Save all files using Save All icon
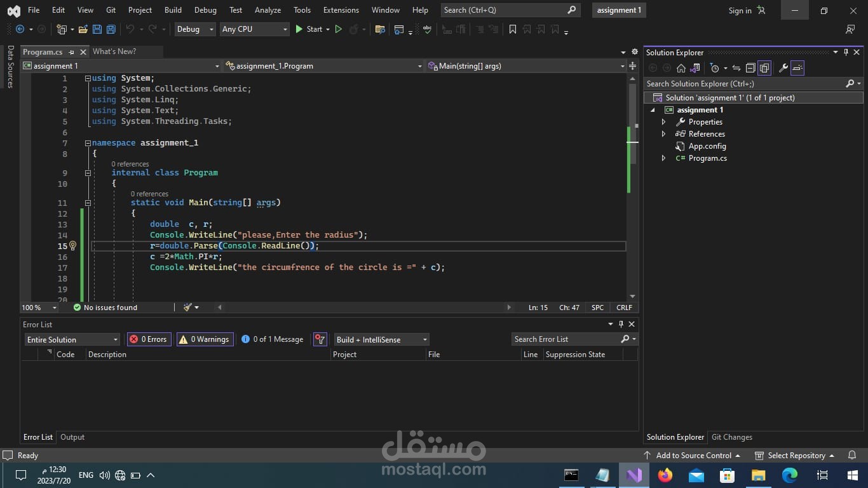This screenshot has width=868, height=488. coord(111,29)
